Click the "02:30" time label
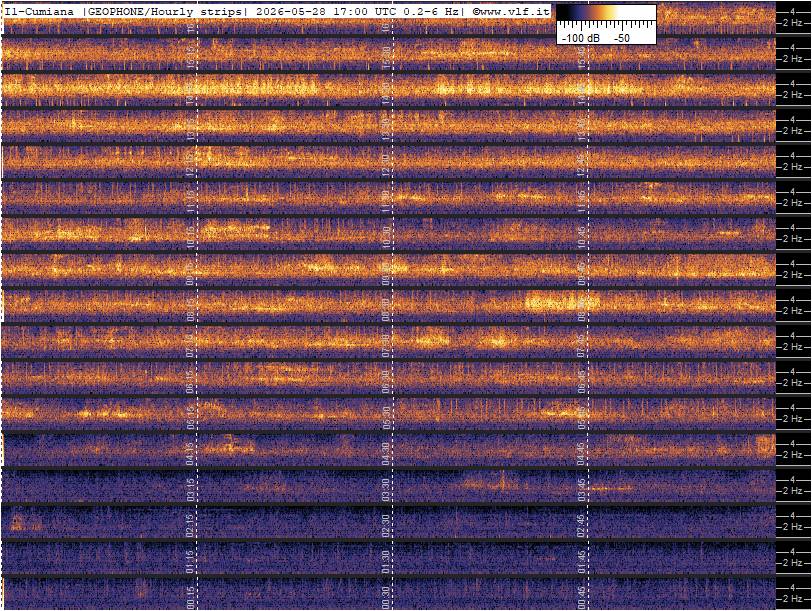Screen dimensions: 812x611 [x=386, y=526]
